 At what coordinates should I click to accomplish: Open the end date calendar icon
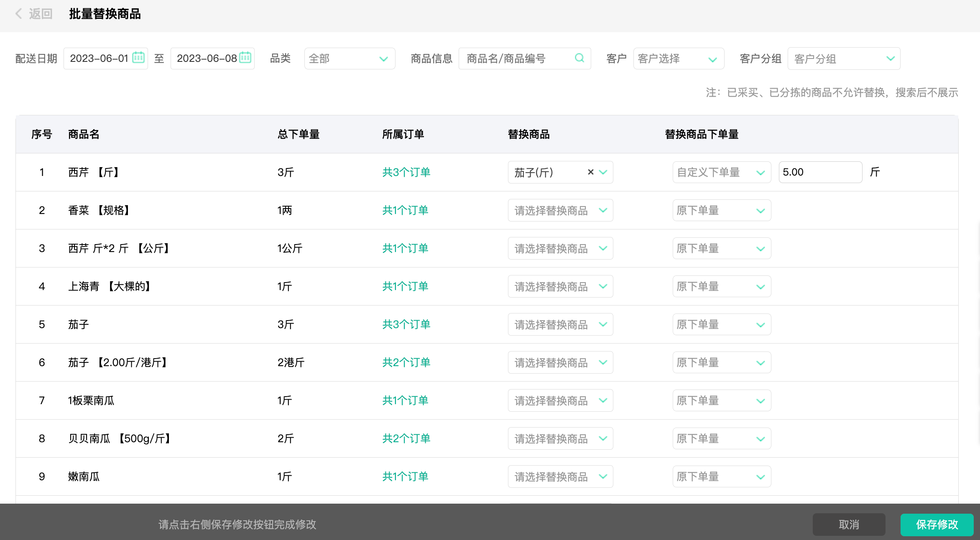click(245, 58)
